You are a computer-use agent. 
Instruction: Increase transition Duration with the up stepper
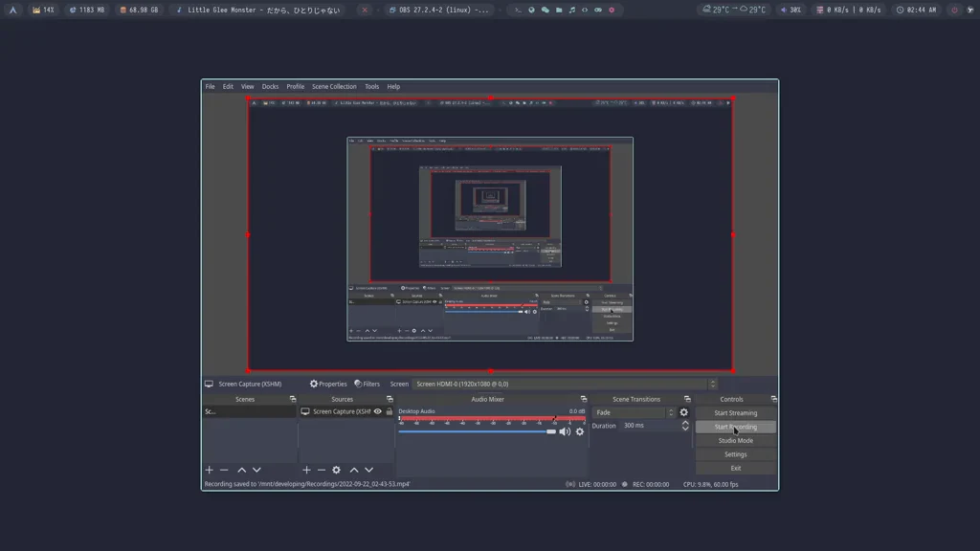tap(684, 422)
